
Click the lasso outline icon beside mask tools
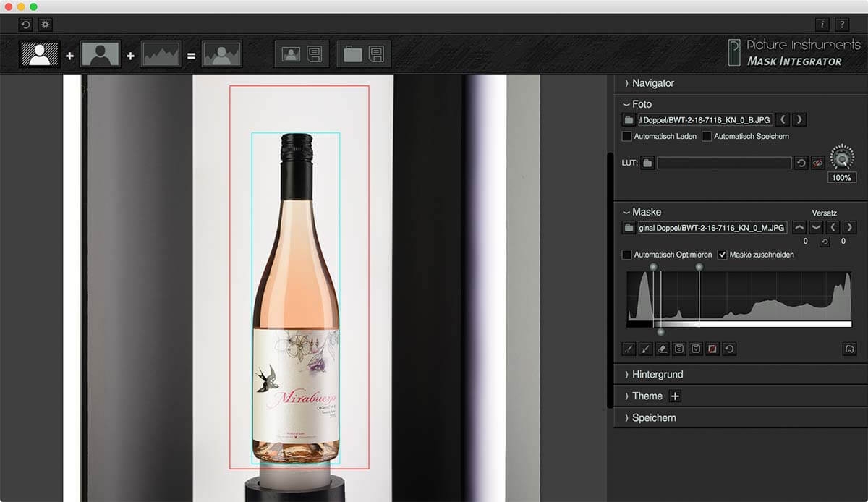850,349
